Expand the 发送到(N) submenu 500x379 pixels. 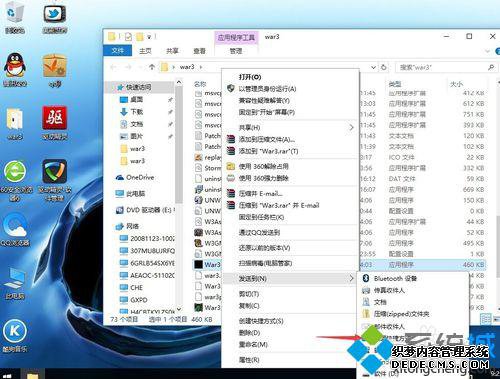click(290, 278)
